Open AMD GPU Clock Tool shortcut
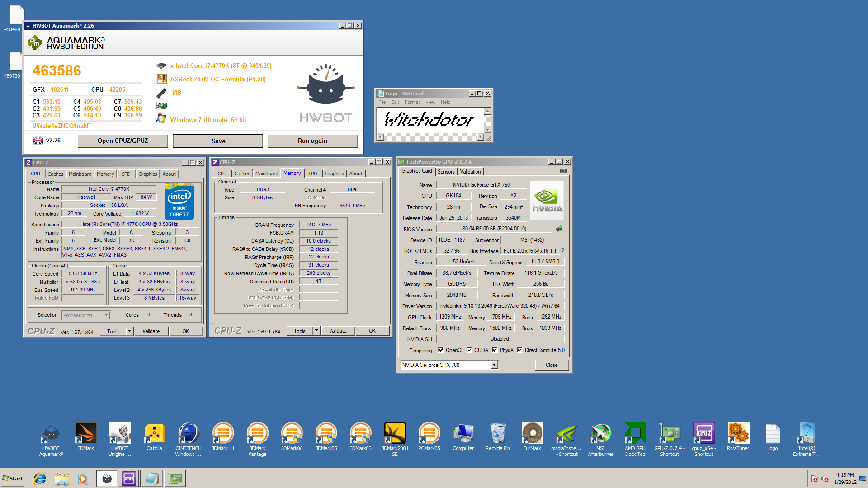Screen dimensions: 868x488 (x=635, y=439)
